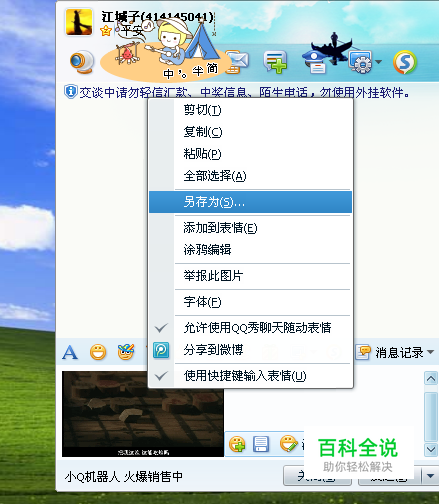Expand the dropdown arrow beside the gear icon
The height and width of the screenshot is (504, 439).
[x=378, y=62]
